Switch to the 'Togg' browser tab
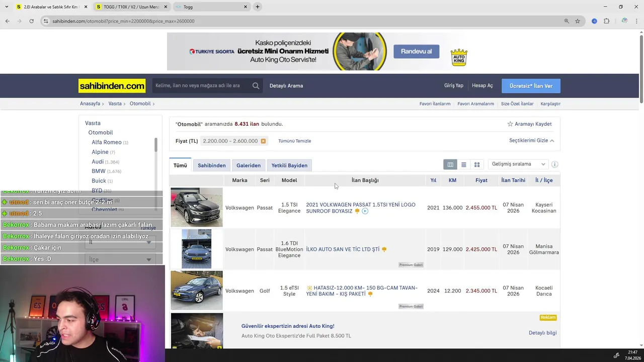The height and width of the screenshot is (362, 644). [211, 7]
